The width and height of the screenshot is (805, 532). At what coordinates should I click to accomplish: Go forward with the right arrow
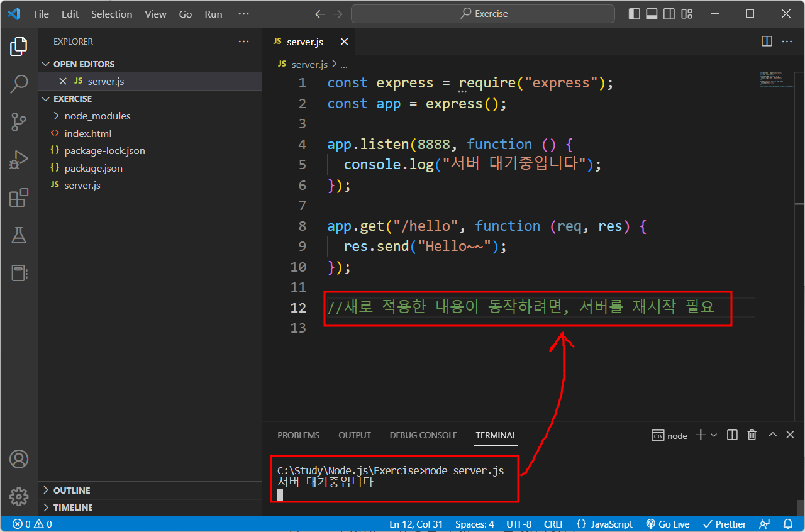click(x=338, y=14)
